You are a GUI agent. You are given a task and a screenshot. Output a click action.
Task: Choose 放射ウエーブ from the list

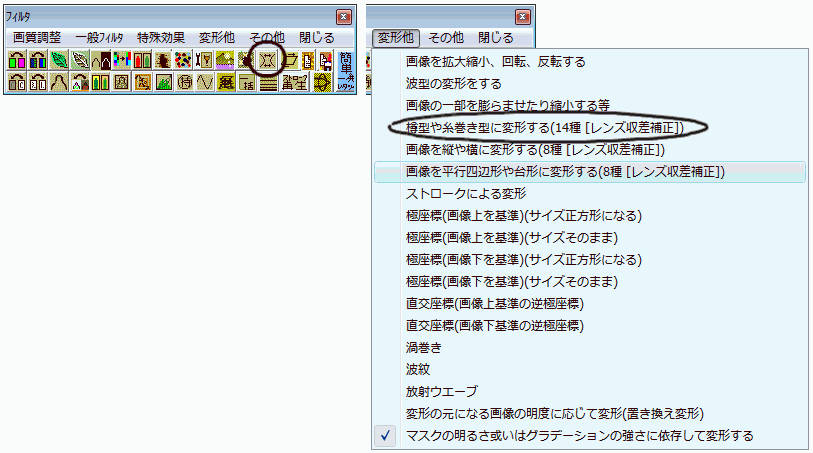[x=441, y=392]
